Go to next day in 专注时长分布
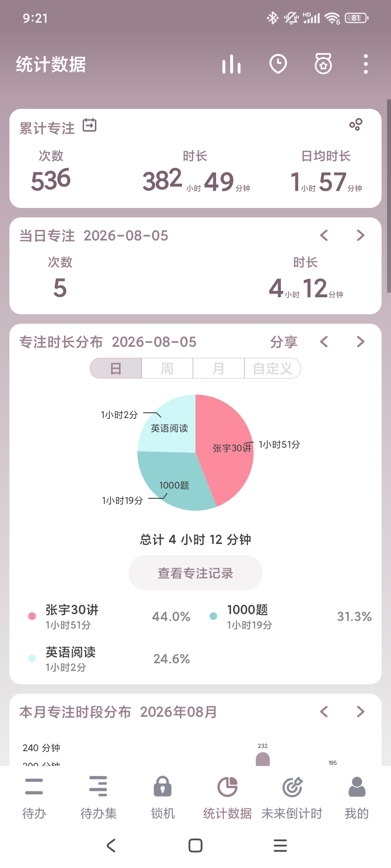 point(360,342)
